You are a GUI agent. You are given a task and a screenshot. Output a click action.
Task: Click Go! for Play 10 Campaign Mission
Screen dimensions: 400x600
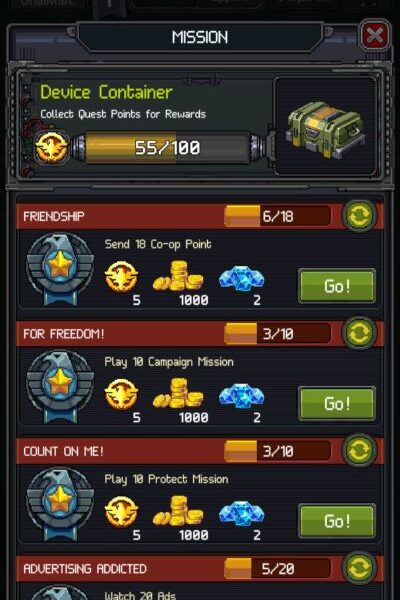click(x=337, y=403)
